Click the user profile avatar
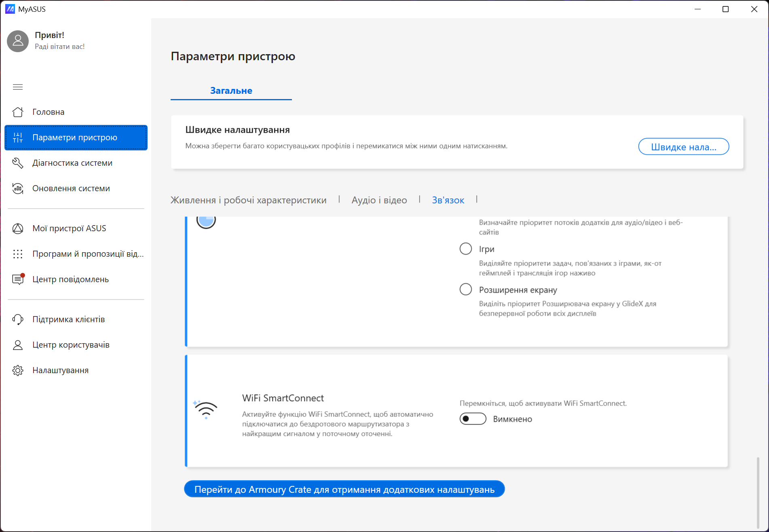Viewport: 769px width, 532px height. pos(18,41)
